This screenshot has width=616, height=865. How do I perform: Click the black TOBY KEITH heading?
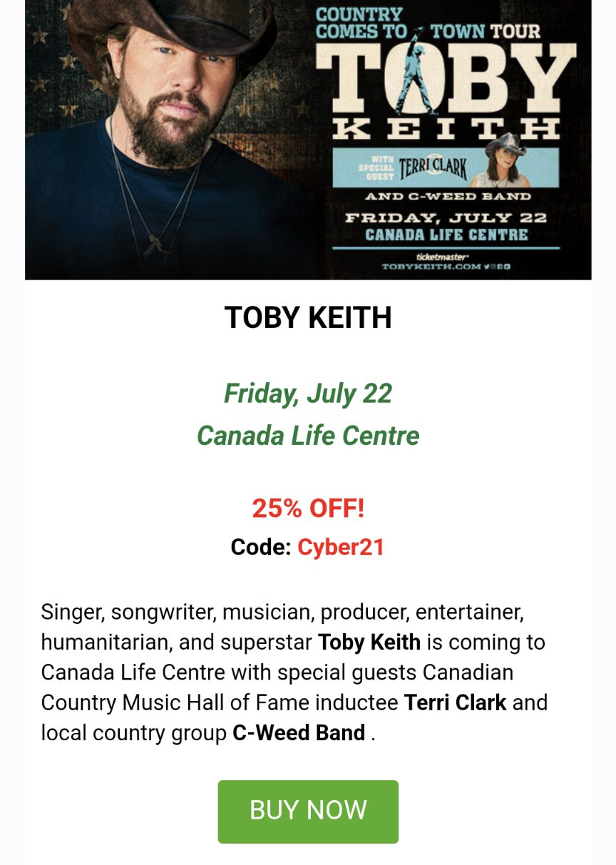click(308, 317)
